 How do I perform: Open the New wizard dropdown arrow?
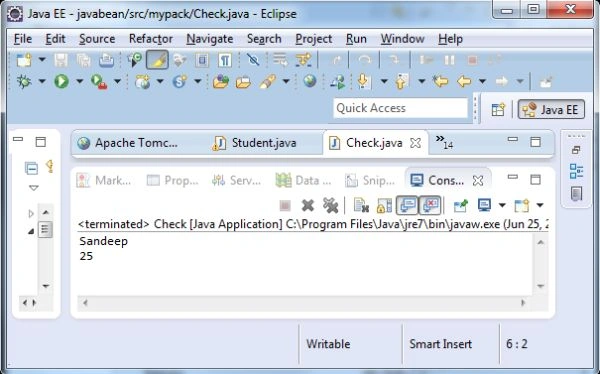point(42,59)
